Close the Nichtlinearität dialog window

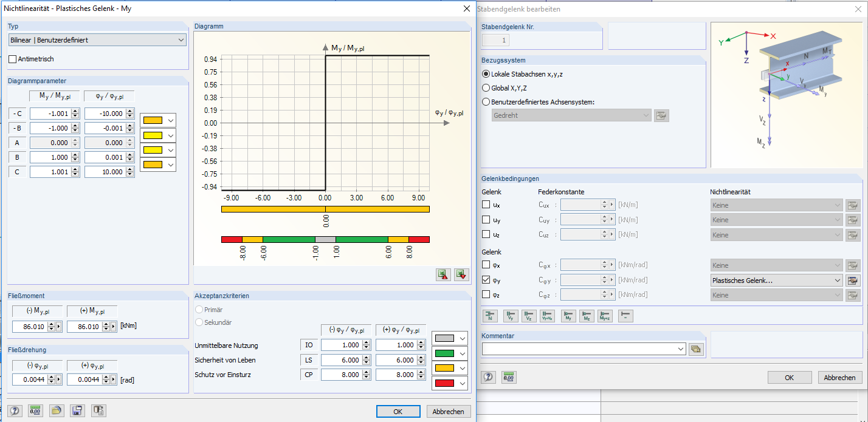466,9
